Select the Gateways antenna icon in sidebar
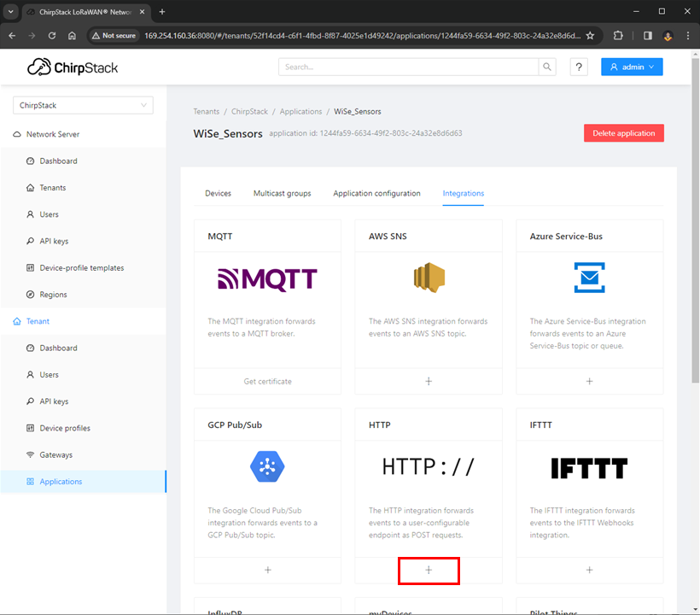700x615 pixels. 32,454
